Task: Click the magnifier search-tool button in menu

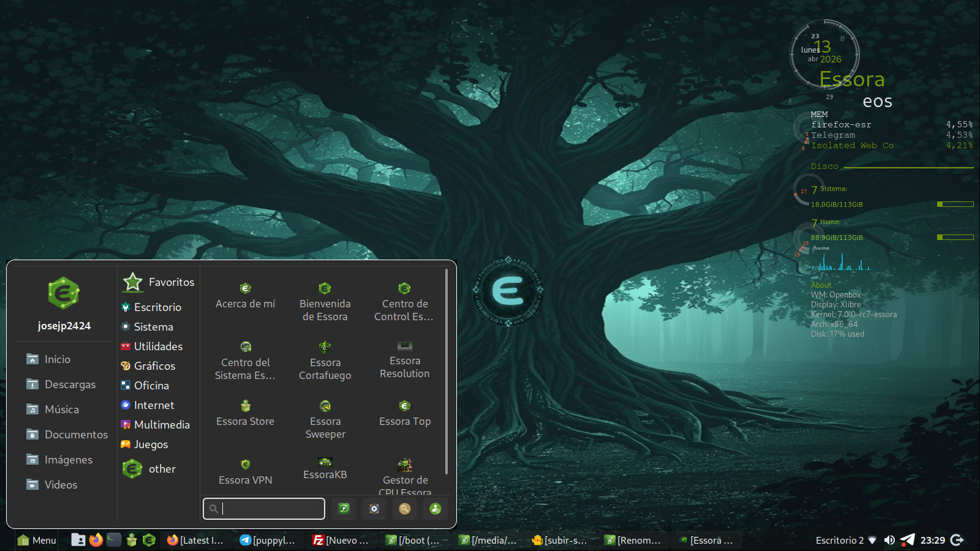Action: 405,508
